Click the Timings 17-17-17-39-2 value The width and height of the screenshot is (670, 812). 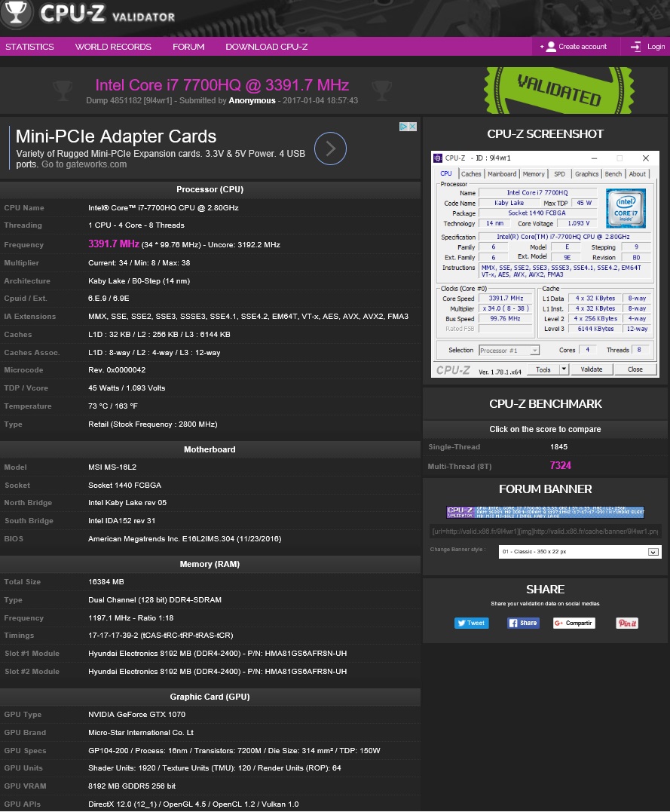coord(161,636)
